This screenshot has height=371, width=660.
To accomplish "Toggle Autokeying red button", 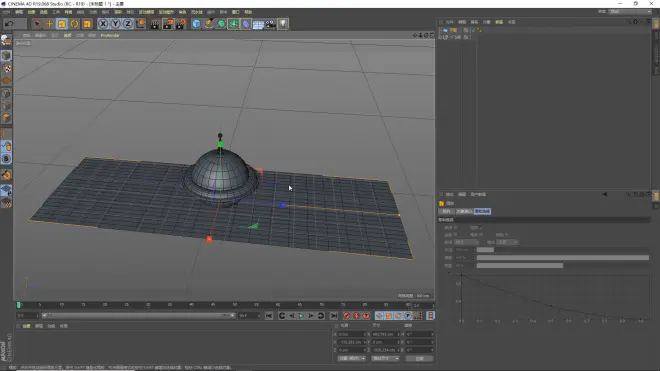I will pyautogui.click(x=357, y=316).
